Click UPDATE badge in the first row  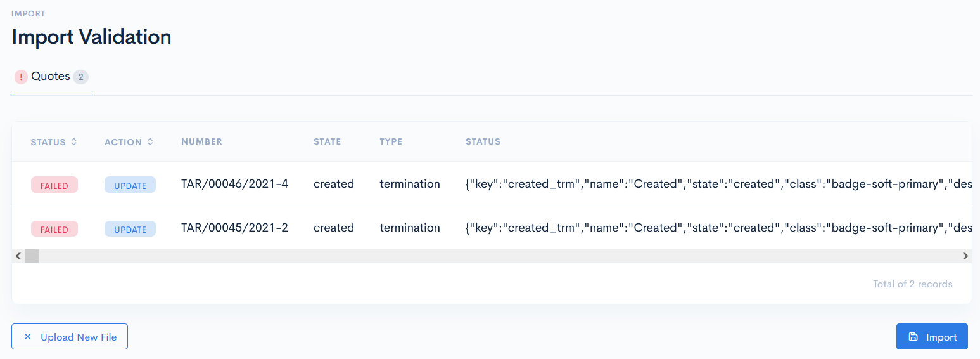[x=130, y=185]
